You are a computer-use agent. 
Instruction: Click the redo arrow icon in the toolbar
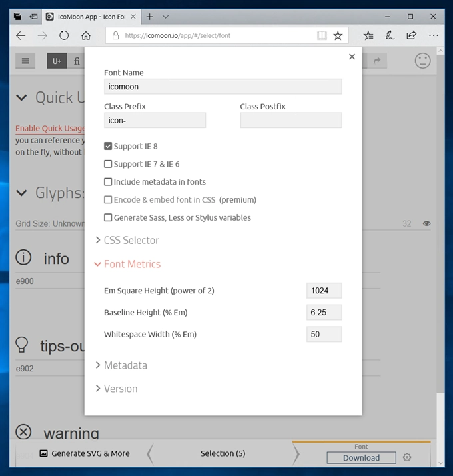(x=377, y=61)
